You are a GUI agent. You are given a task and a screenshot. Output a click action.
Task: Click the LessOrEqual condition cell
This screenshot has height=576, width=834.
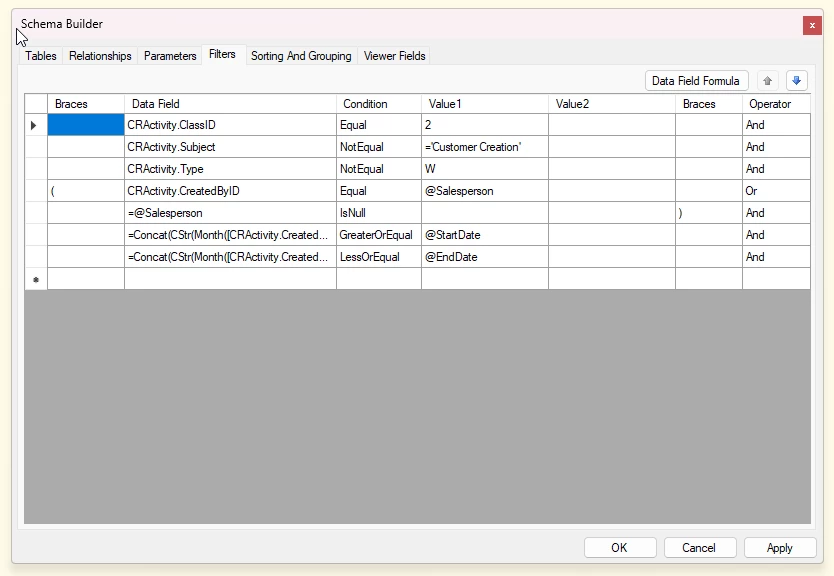[x=379, y=257]
